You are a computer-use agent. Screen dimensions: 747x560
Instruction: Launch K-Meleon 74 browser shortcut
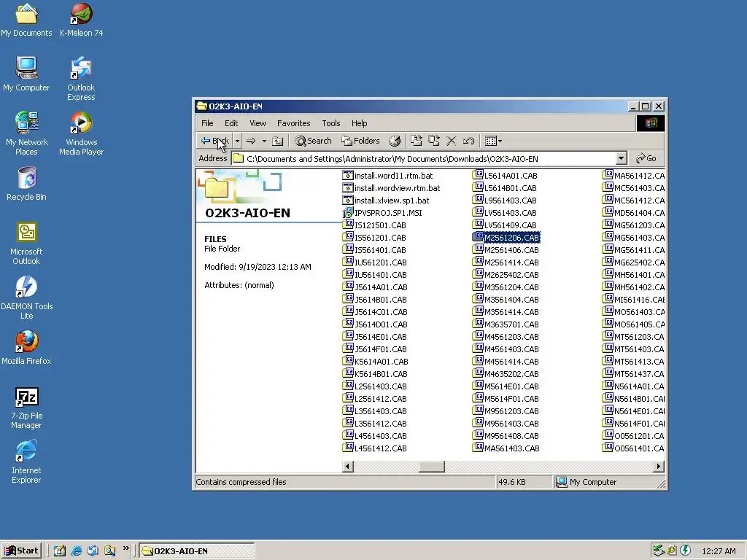coord(81,20)
